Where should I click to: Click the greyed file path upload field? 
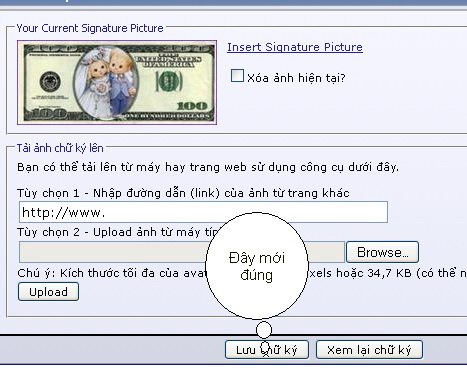182,252
